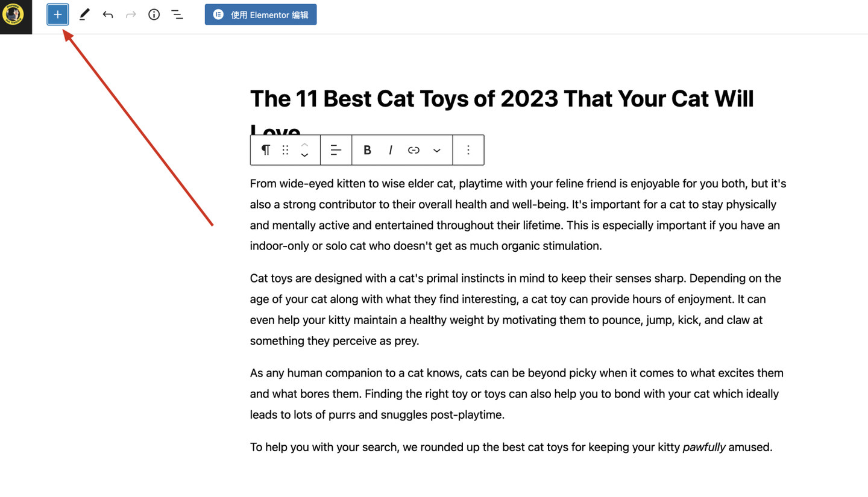Viewport: 868px width, 497px height.
Task: Click the Redo arrow icon
Action: (131, 14)
